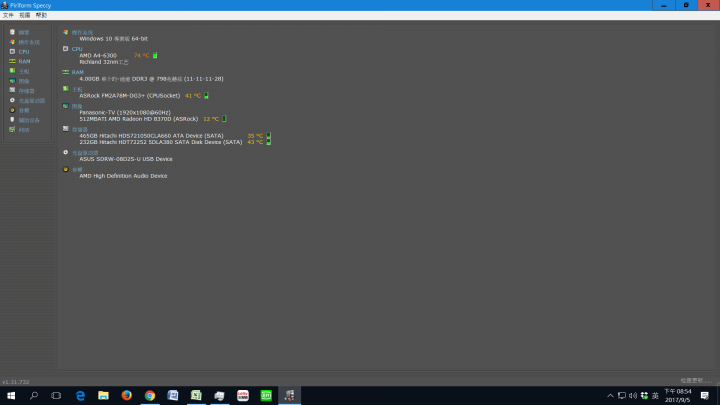Click the drive temperature indicator next to 35 °C

pos(269,135)
